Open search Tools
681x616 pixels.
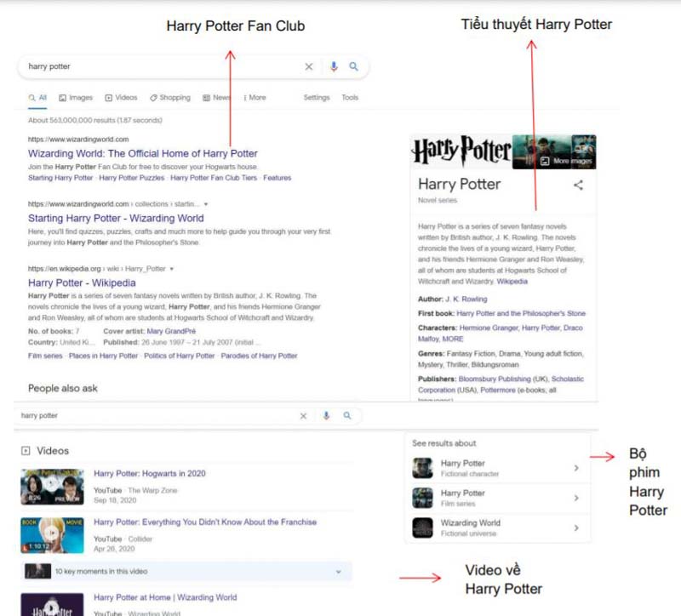coord(349,98)
